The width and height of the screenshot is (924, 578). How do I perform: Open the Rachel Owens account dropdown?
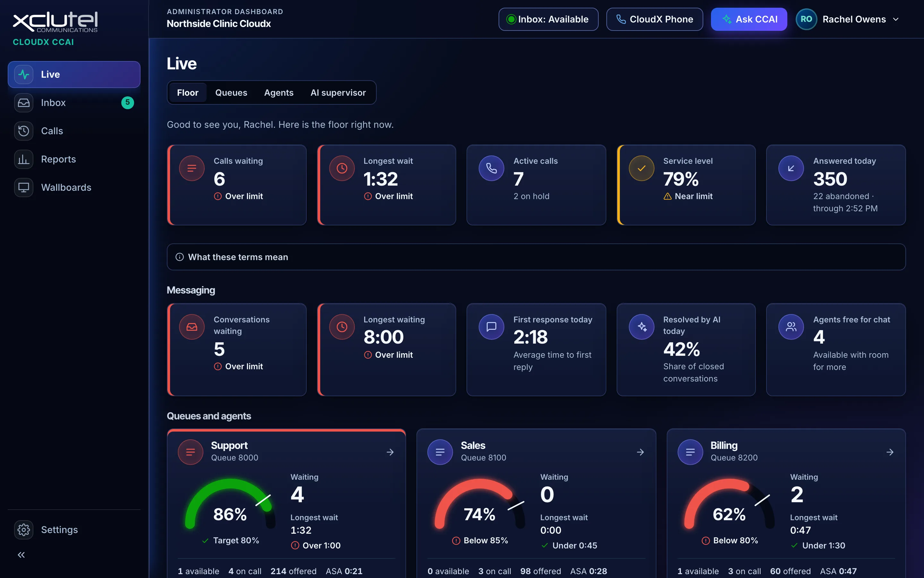point(848,19)
